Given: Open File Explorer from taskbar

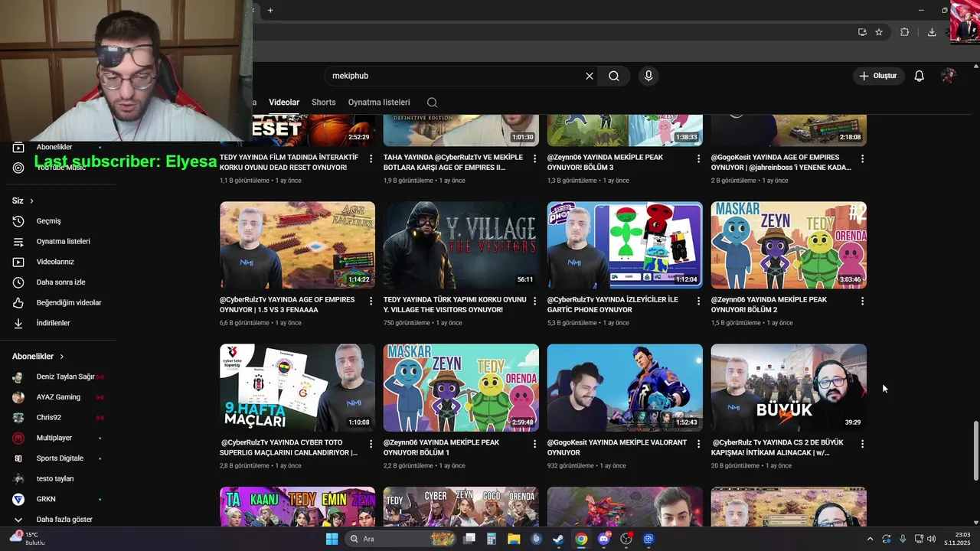Looking at the screenshot, I should (x=514, y=539).
